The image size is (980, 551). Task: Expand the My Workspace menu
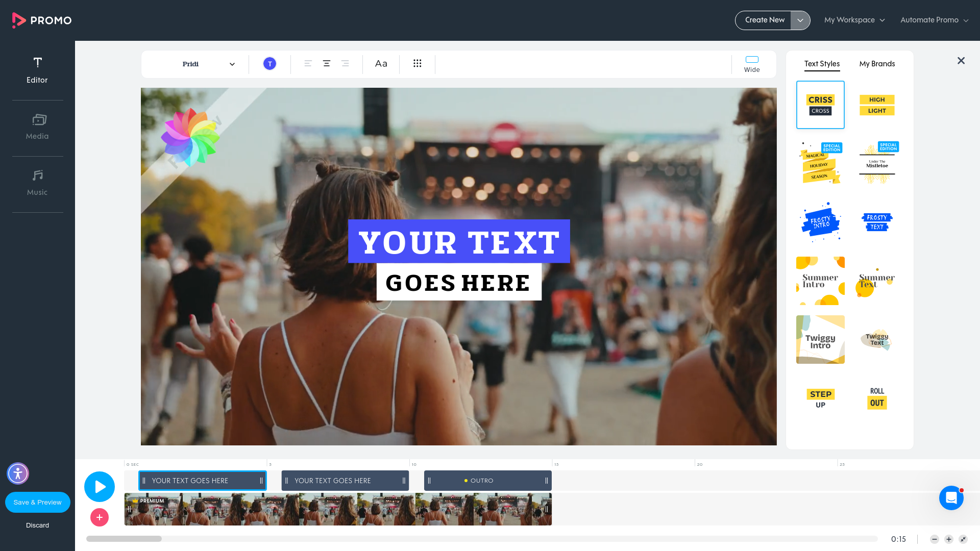(x=854, y=20)
